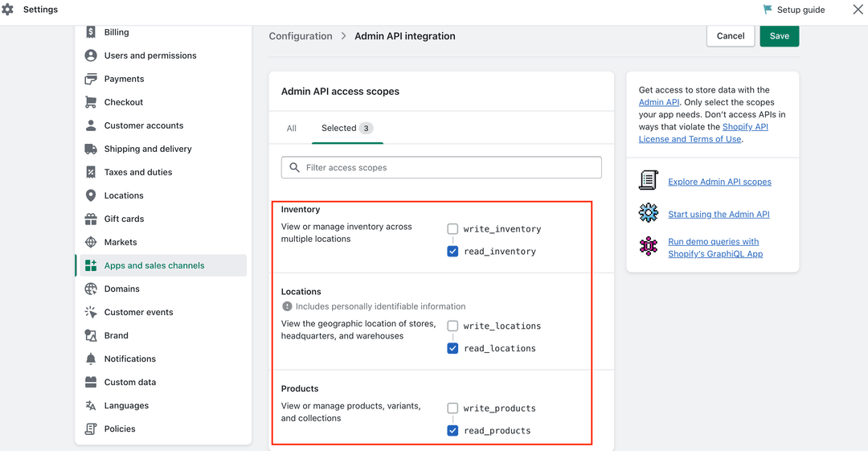Click the Setup guide flag icon
Viewport: 868px width, 451px height.
(768, 10)
